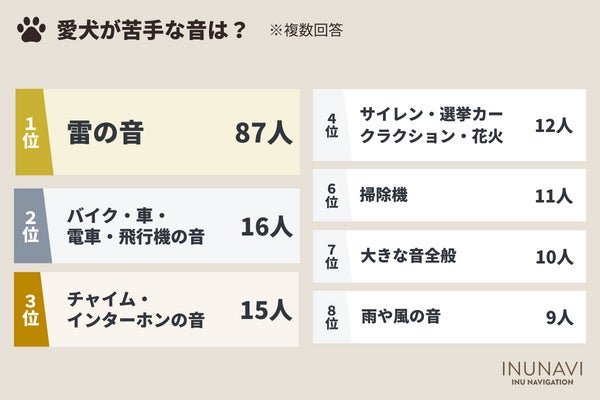
Task: Select the バイク・車・電車・飛行機の音 entry
Action: [132, 226]
